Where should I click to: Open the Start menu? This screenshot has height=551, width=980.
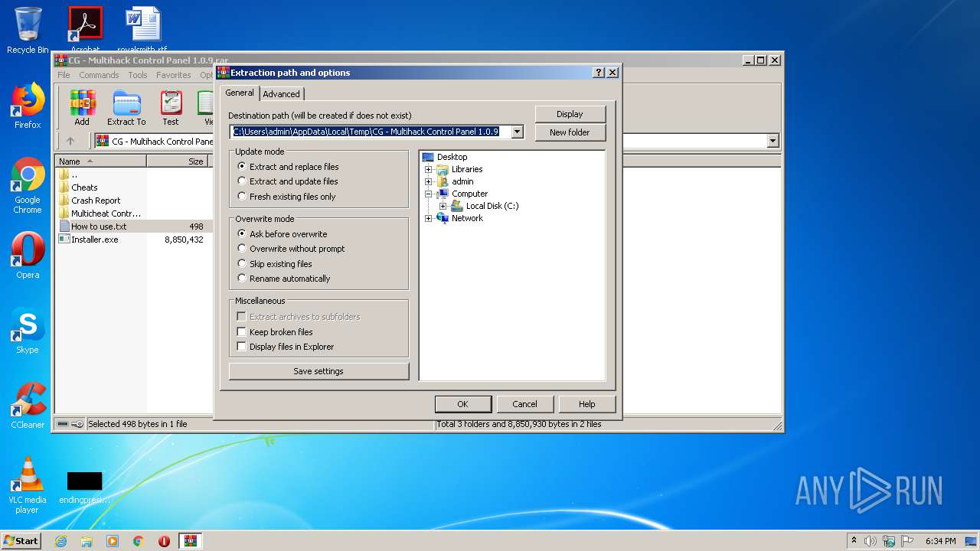[x=21, y=541]
